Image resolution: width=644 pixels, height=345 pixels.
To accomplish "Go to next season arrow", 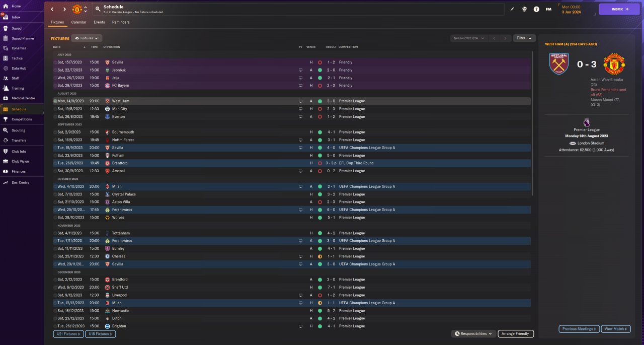I will coord(506,38).
